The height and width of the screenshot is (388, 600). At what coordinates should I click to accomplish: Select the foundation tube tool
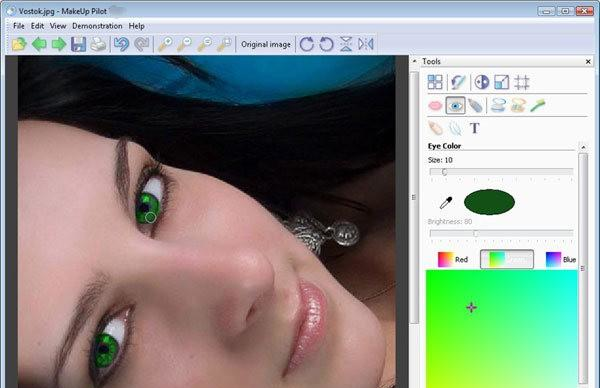tap(435, 128)
